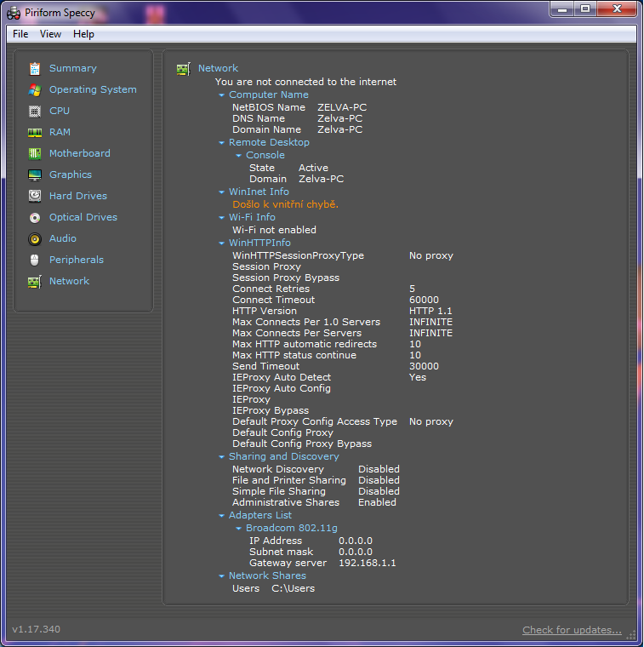Image resolution: width=644 pixels, height=647 pixels.
Task: Maximize the Speccy window
Action: coord(585,9)
